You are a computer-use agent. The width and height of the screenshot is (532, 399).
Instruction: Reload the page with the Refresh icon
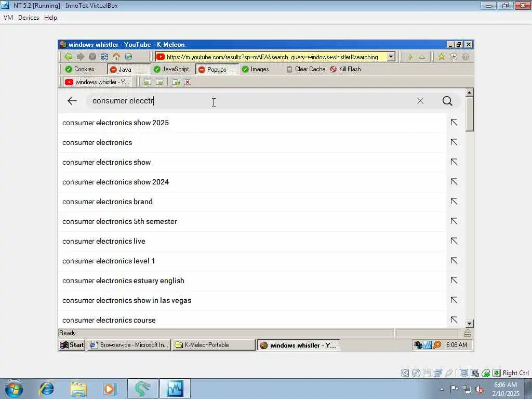pos(104,57)
